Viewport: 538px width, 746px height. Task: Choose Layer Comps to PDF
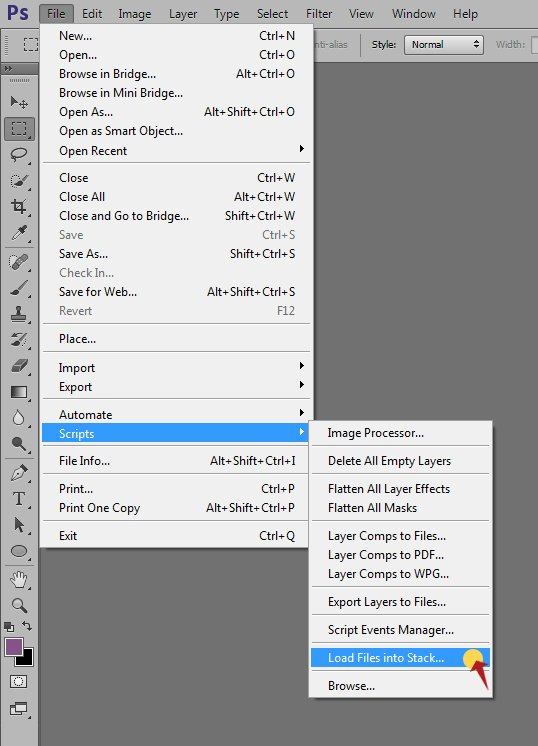tap(400, 555)
